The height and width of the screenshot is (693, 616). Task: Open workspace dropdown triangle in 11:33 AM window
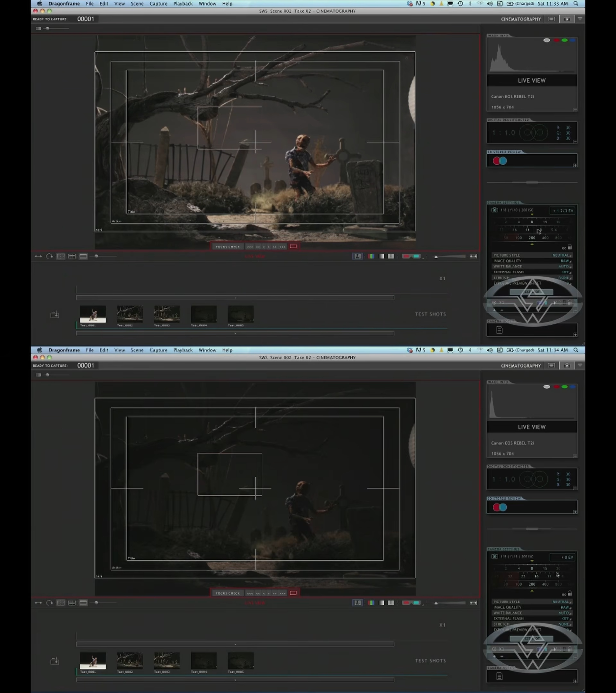(x=580, y=19)
